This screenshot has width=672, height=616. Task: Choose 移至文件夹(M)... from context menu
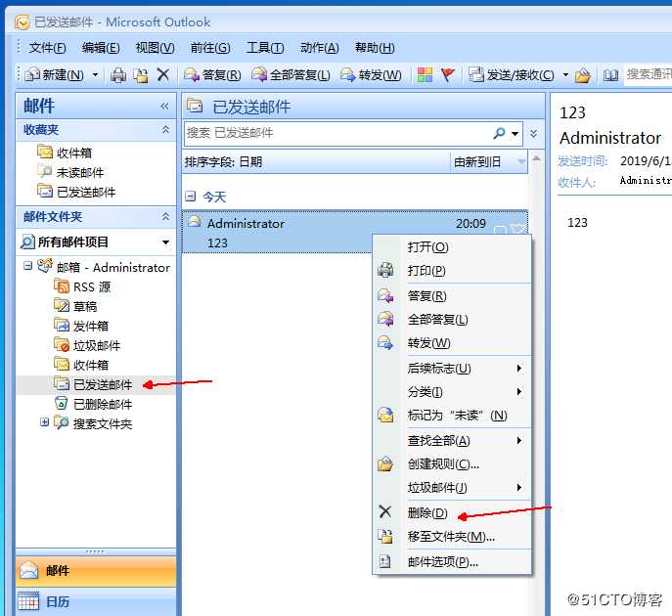click(x=452, y=537)
